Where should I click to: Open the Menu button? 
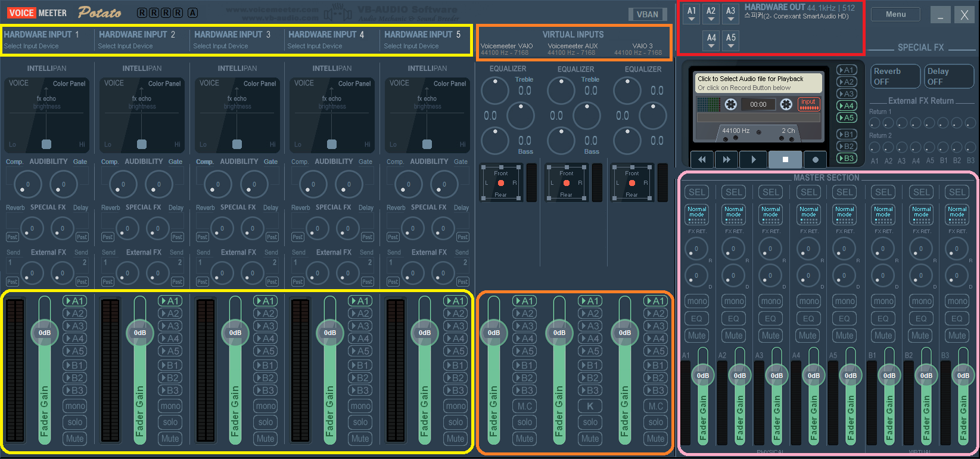coord(895,14)
